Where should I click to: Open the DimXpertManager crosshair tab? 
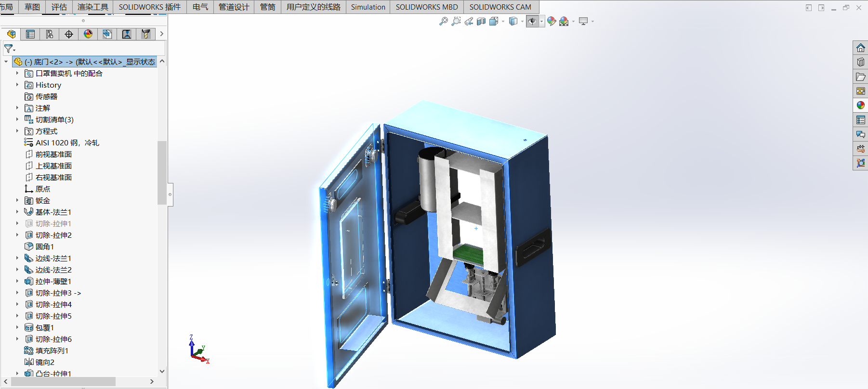tap(69, 34)
